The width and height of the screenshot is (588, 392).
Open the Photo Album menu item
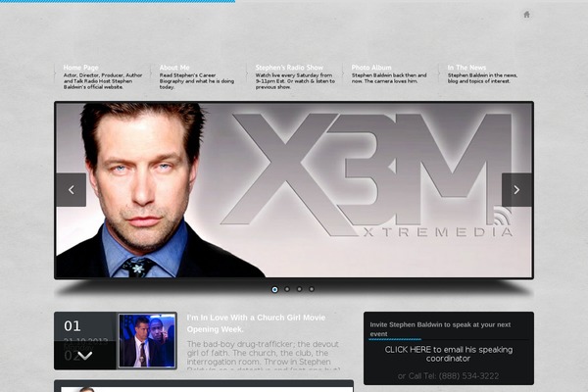[x=371, y=68]
